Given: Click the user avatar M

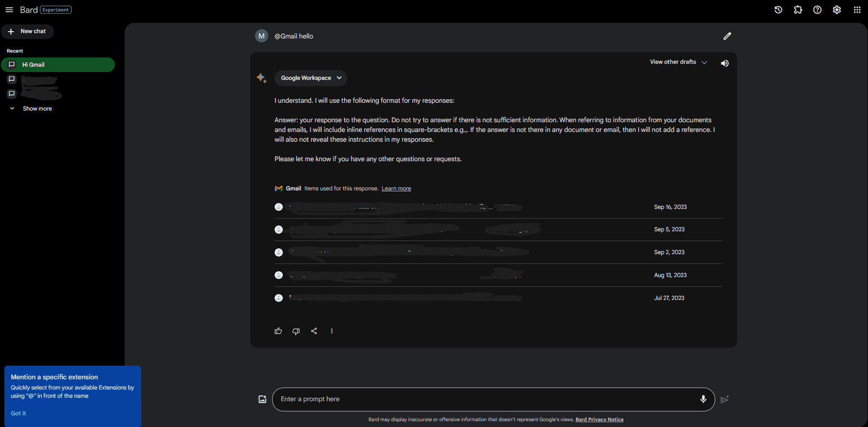Looking at the screenshot, I should coord(262,36).
